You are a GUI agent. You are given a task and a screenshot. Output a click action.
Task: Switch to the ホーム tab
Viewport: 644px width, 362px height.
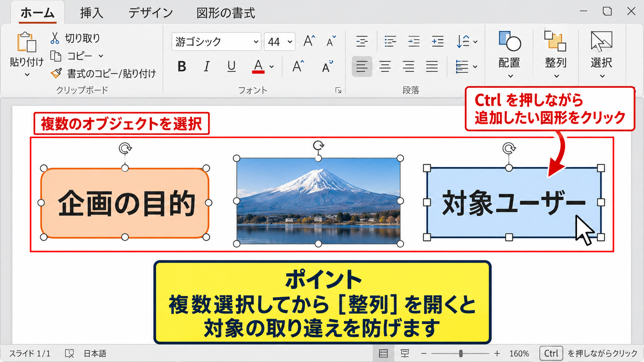click(37, 13)
